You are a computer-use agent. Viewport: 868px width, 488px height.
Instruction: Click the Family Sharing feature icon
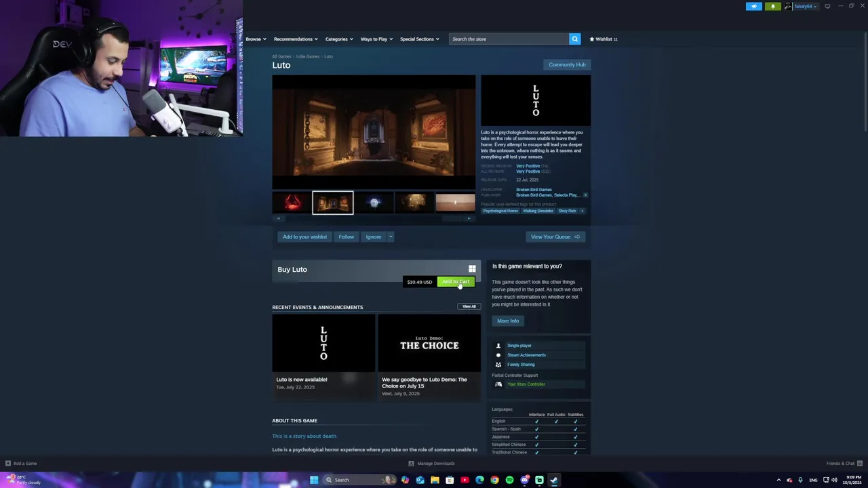point(498,365)
